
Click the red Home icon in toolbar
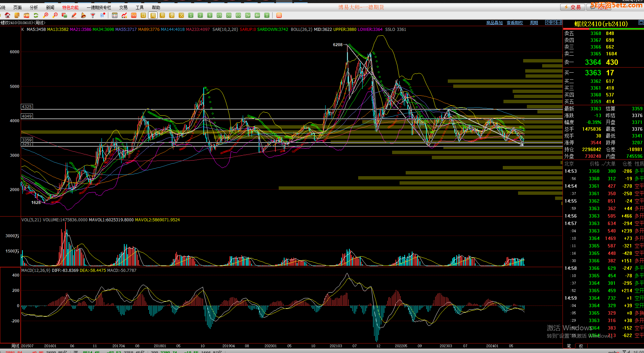(7, 15)
